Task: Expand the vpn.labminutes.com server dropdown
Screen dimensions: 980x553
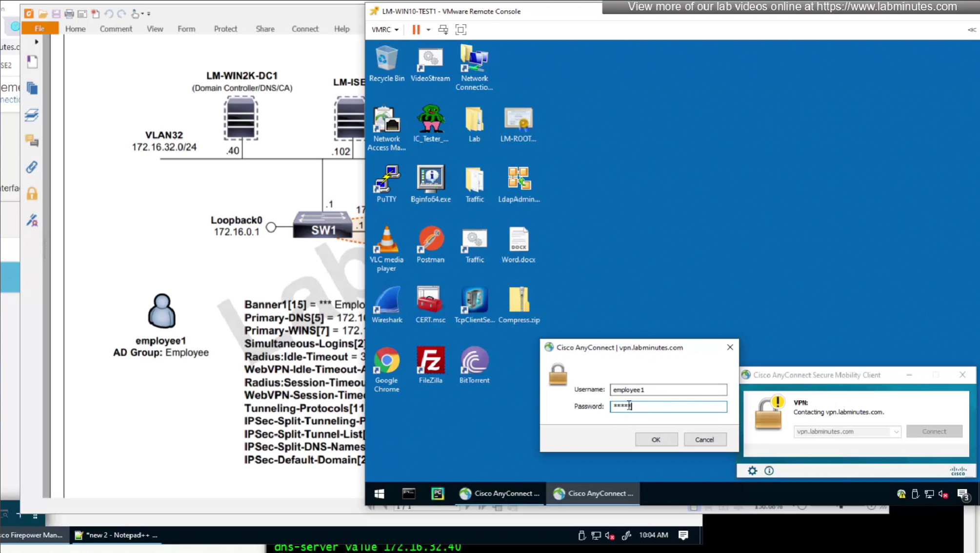Action: (x=896, y=431)
